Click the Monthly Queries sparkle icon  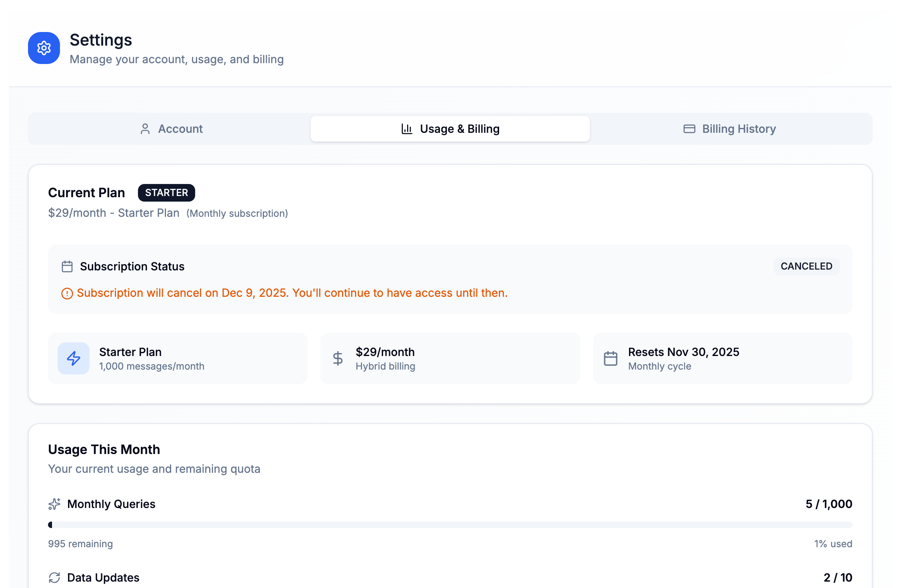[54, 504]
